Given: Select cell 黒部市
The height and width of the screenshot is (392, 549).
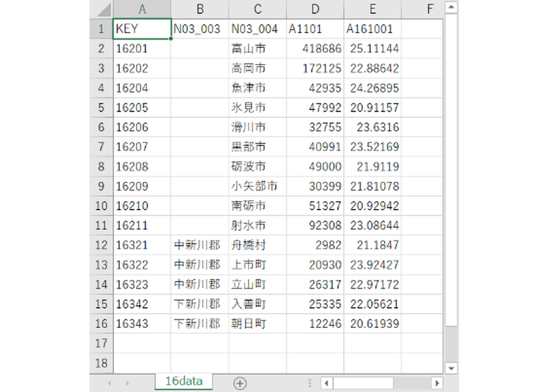Looking at the screenshot, I should (257, 147).
